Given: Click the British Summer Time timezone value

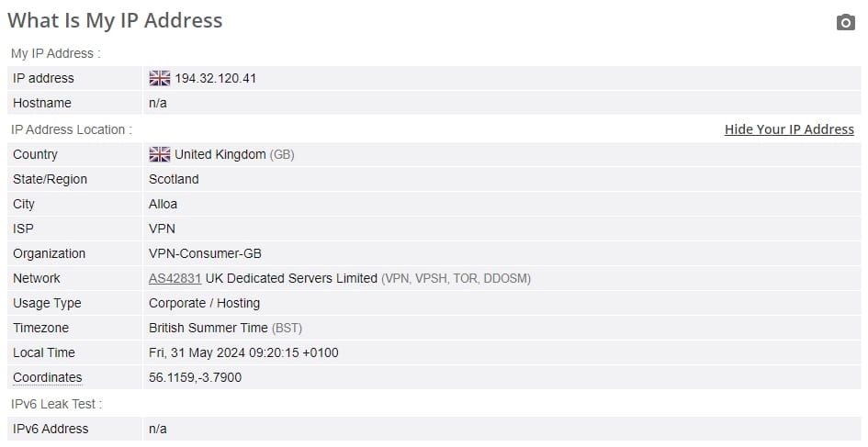Looking at the screenshot, I should coord(209,328).
